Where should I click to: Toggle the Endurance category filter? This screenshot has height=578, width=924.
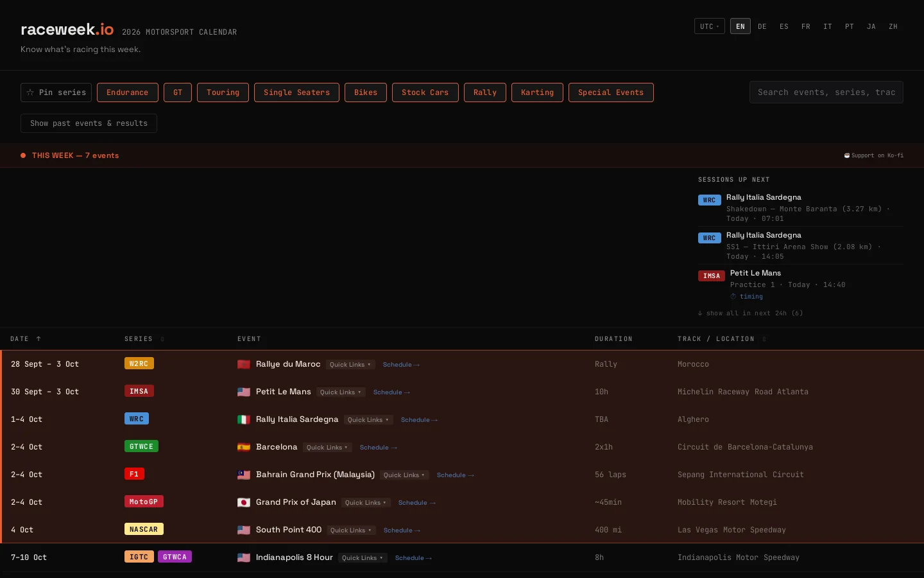tap(128, 92)
